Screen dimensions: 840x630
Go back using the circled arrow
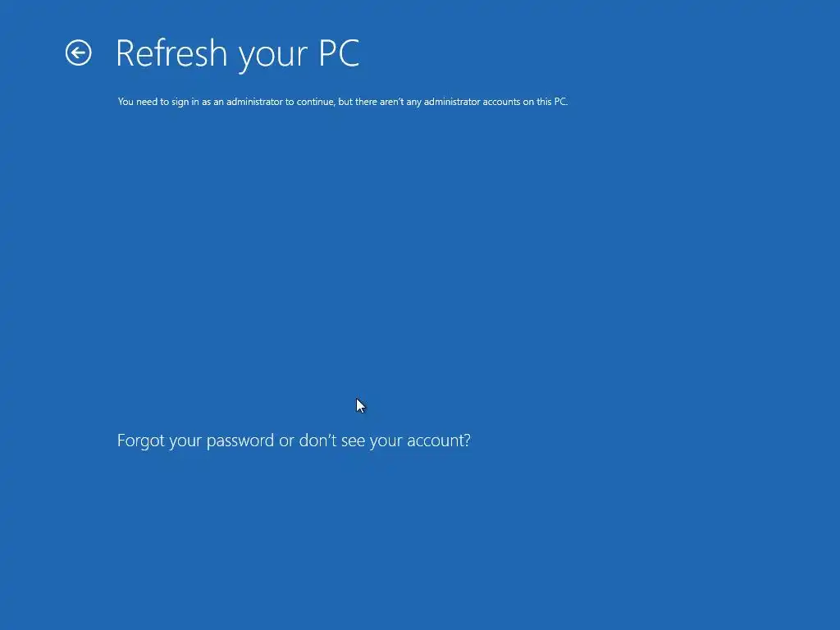[x=78, y=53]
